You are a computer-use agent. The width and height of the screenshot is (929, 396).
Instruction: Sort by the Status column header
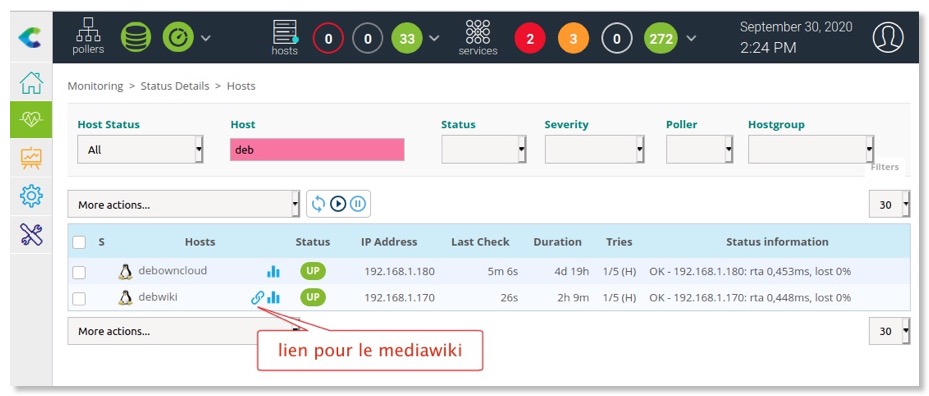[x=313, y=242]
